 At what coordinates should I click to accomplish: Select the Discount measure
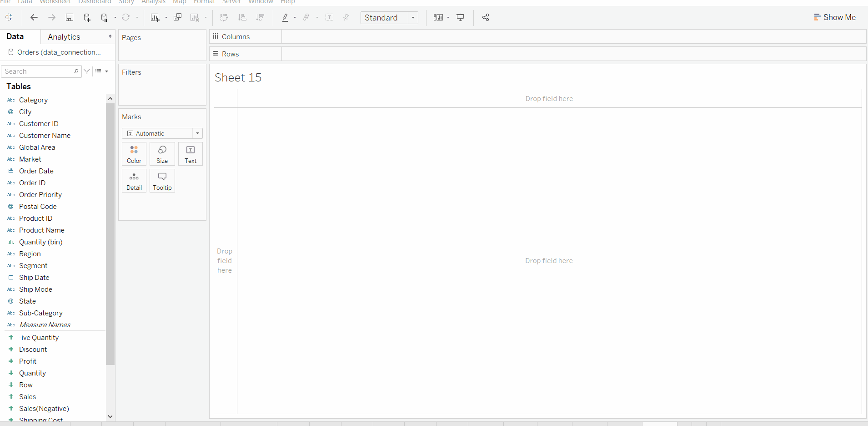pyautogui.click(x=33, y=350)
